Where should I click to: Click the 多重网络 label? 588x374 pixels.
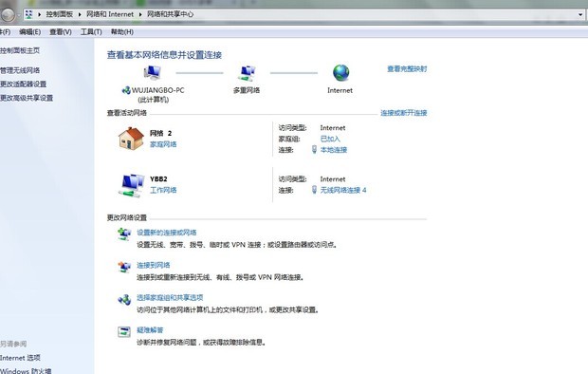247,90
